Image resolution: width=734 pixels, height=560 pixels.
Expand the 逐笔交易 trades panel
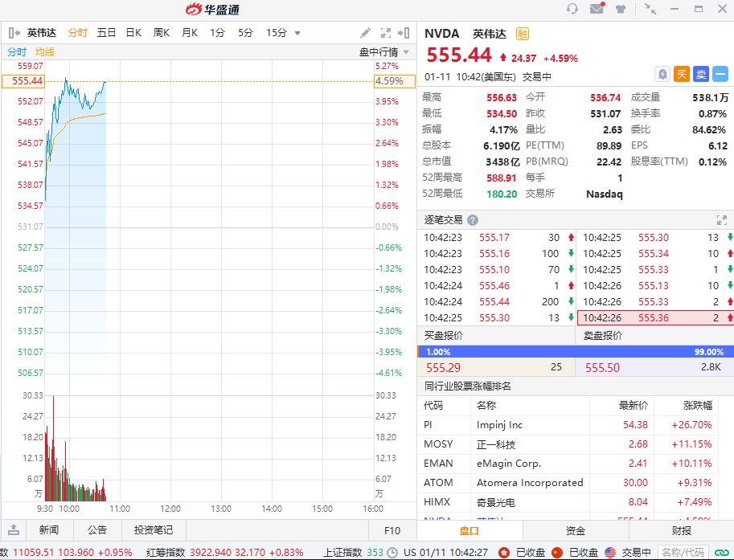coord(721,220)
